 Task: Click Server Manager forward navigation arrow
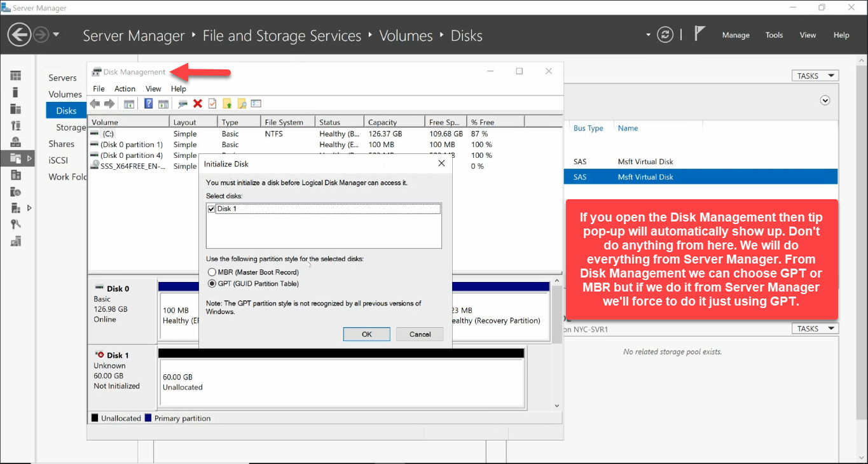(41, 35)
